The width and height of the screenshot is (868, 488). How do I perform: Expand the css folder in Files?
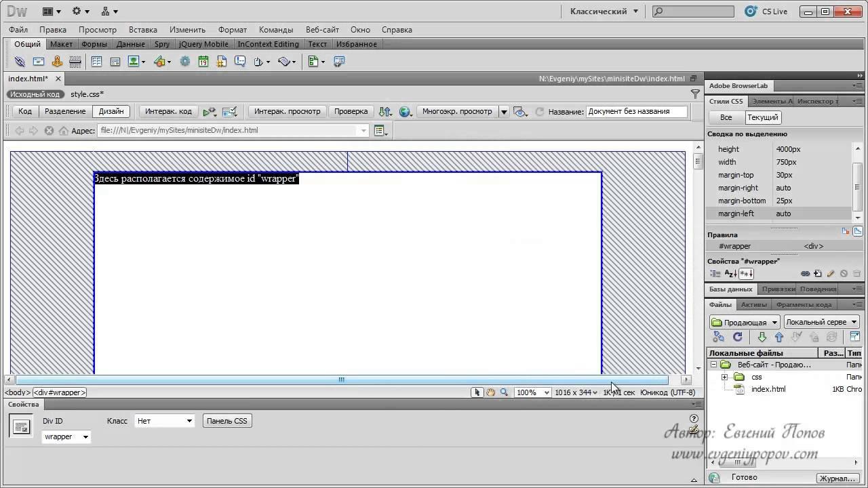724,377
